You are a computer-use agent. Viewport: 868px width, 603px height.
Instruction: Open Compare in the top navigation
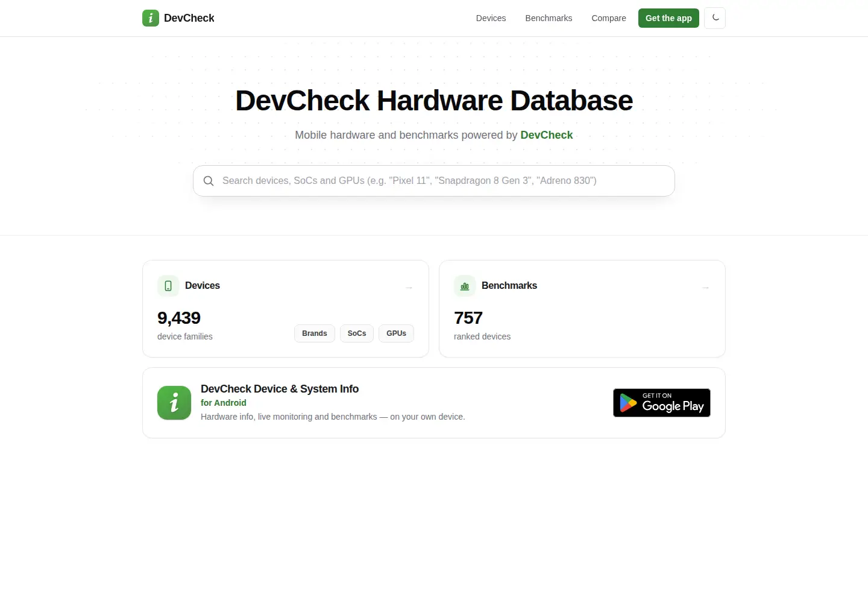coord(609,18)
